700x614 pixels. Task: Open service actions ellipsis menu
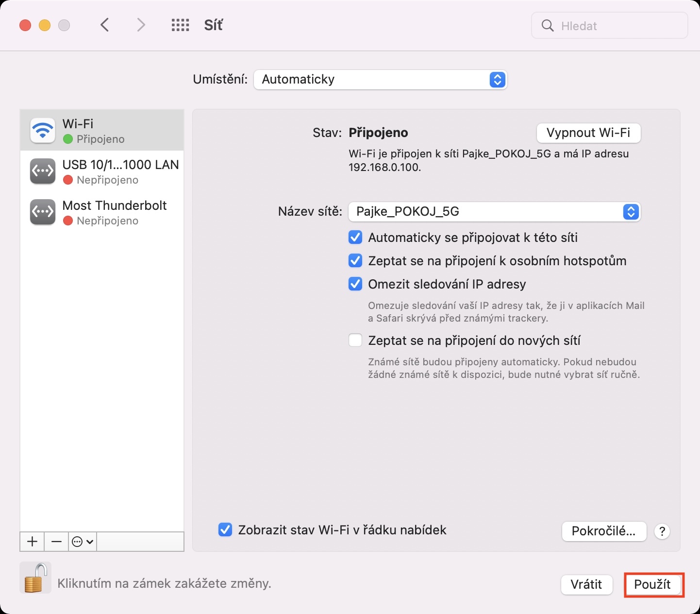click(x=82, y=542)
